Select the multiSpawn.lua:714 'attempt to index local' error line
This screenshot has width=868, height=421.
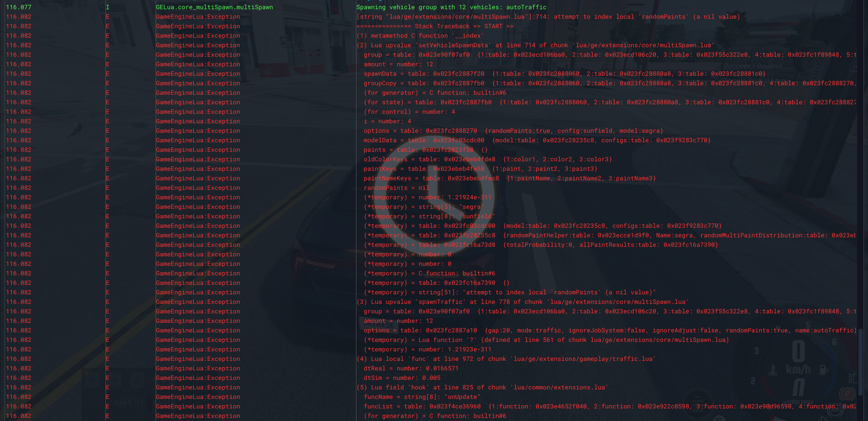point(548,17)
